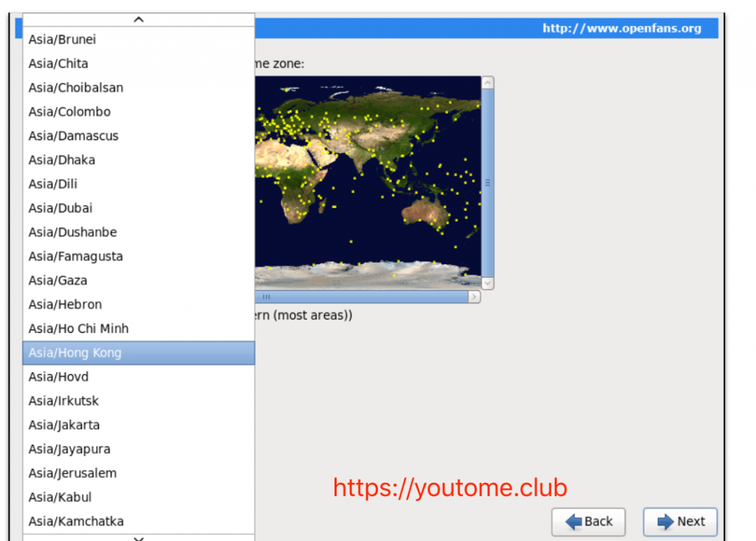
Task: Click the map's vertical scrollbar up arrow
Action: (x=487, y=83)
